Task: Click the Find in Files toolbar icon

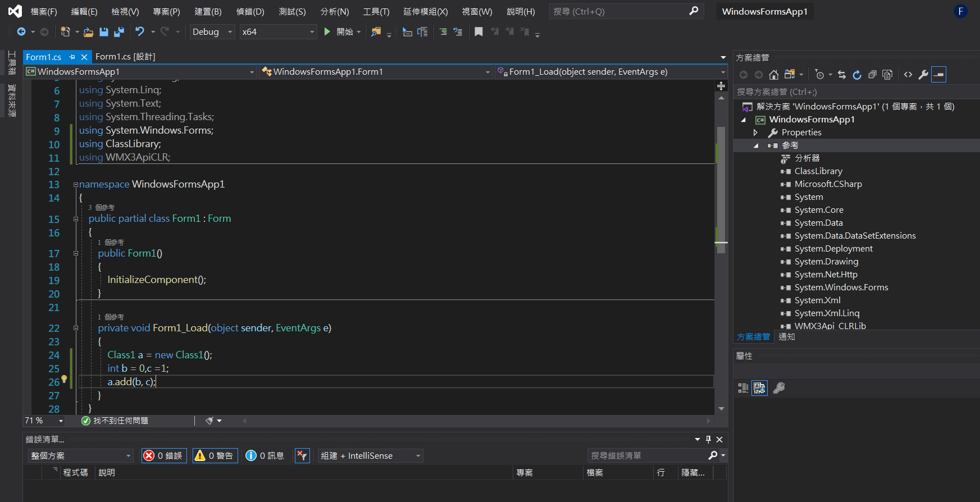Action: [x=376, y=32]
